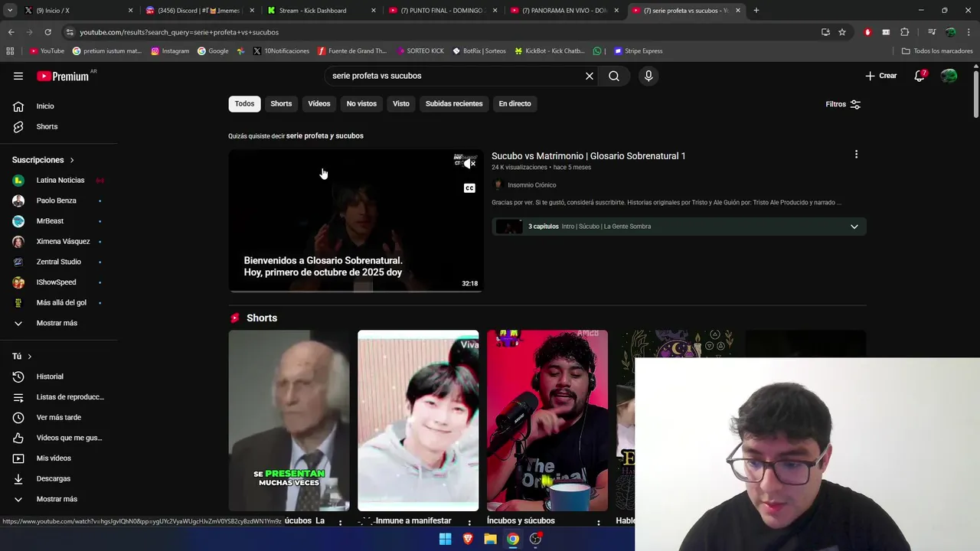Select the No vistos filter chip
980x551 pixels.
pos(361,103)
